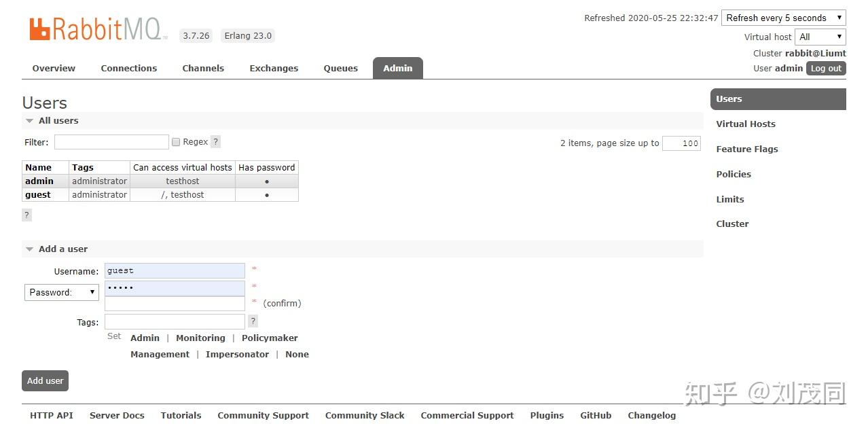This screenshot has height=428, width=868.
Task: Open Policies in the sidebar
Action: tap(734, 174)
